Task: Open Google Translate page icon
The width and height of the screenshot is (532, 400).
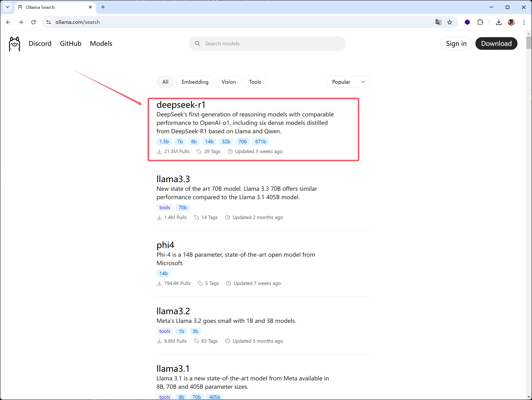Action: coord(438,22)
